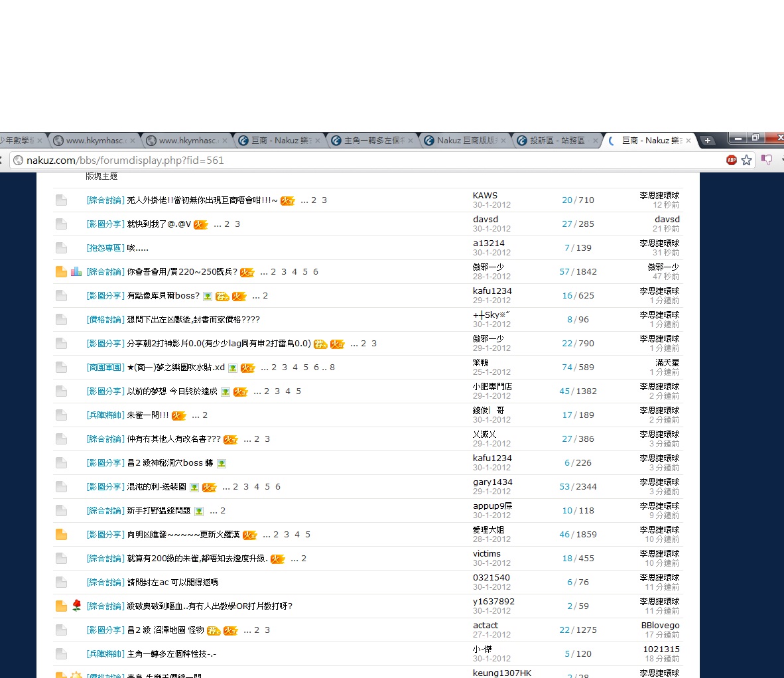Screen dimensions: 784x678
Task: Open author profile a13214
Action: pyautogui.click(x=488, y=243)
